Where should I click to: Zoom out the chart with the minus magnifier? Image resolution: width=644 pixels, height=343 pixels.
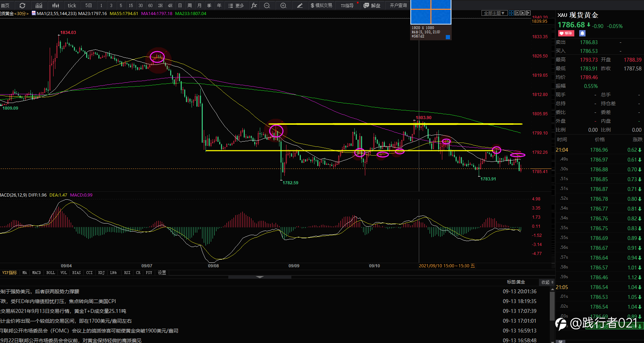(267, 6)
